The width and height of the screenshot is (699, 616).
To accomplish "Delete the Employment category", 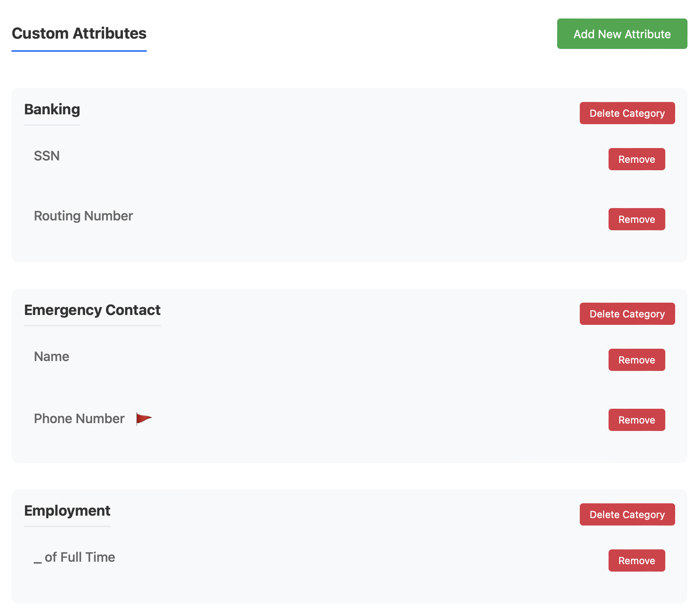I will (627, 514).
